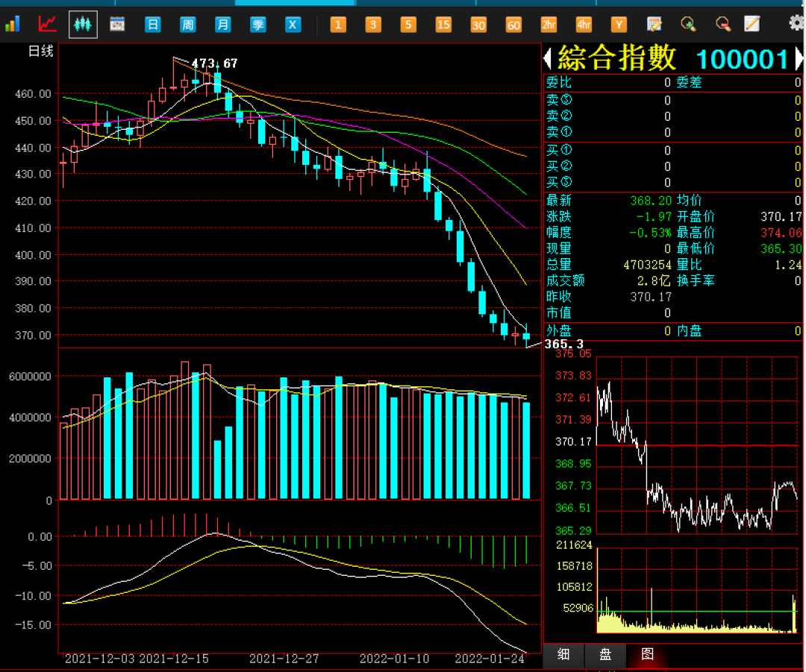Image resolution: width=806 pixels, height=672 pixels.
Task: Open the notepad pencil icon
Action: tap(752, 24)
